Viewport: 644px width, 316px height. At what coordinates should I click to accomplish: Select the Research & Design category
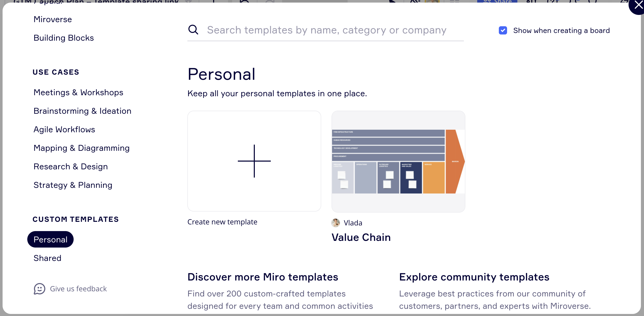click(x=71, y=166)
